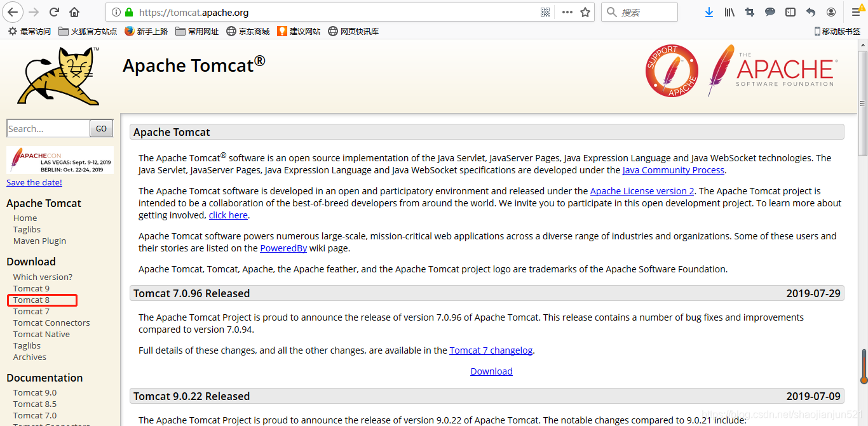Click the GO search button
The image size is (868, 426).
pos(102,128)
